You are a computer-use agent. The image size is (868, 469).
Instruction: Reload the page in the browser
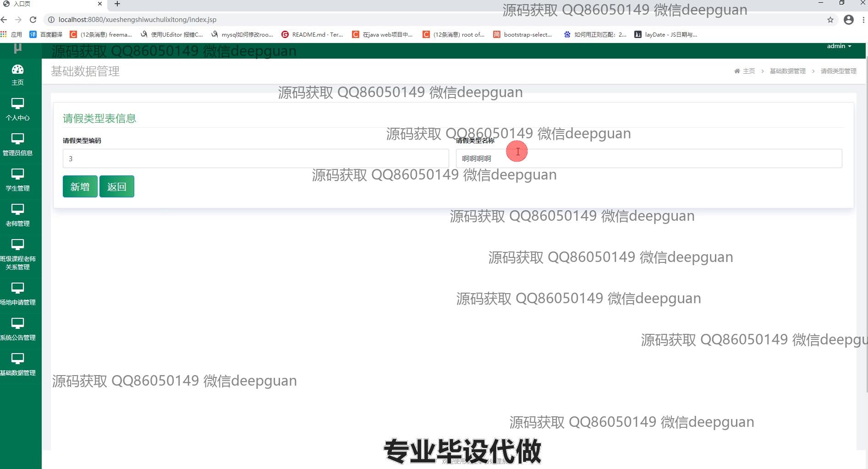(33, 20)
